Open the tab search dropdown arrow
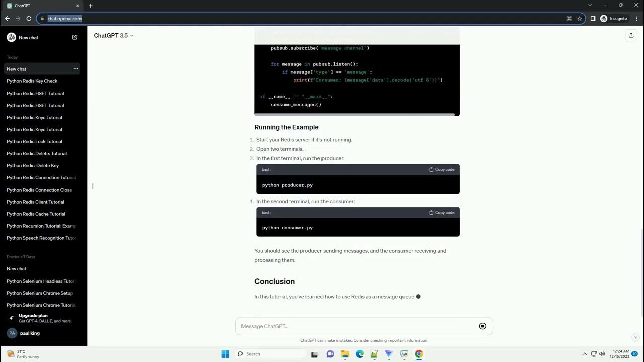Image resolution: width=644 pixels, height=362 pixels. (x=590, y=5)
